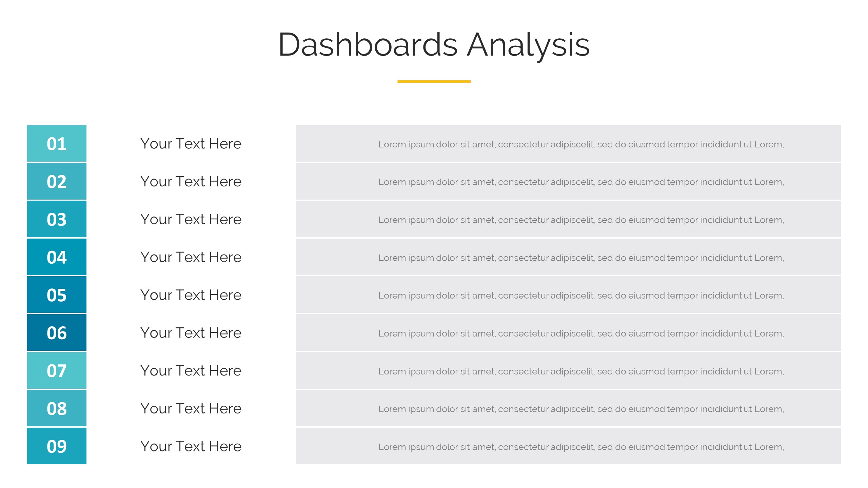Screen dimensions: 868x488
Task: Click the numbered block 07
Action: 57,370
